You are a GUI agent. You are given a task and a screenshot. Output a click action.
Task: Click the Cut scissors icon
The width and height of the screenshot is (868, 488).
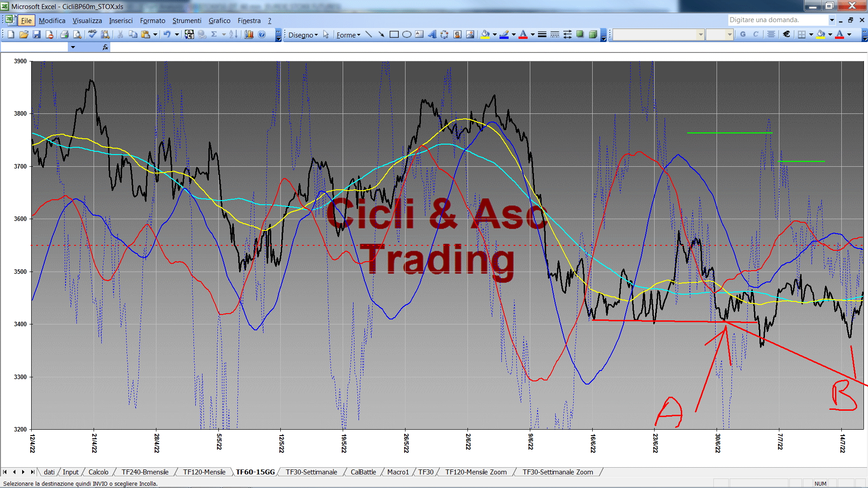tap(120, 34)
